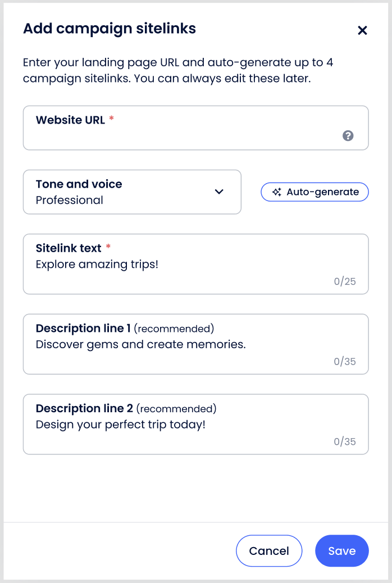The height and width of the screenshot is (583, 392).
Task: Click the Website URL label text
Action: point(70,120)
